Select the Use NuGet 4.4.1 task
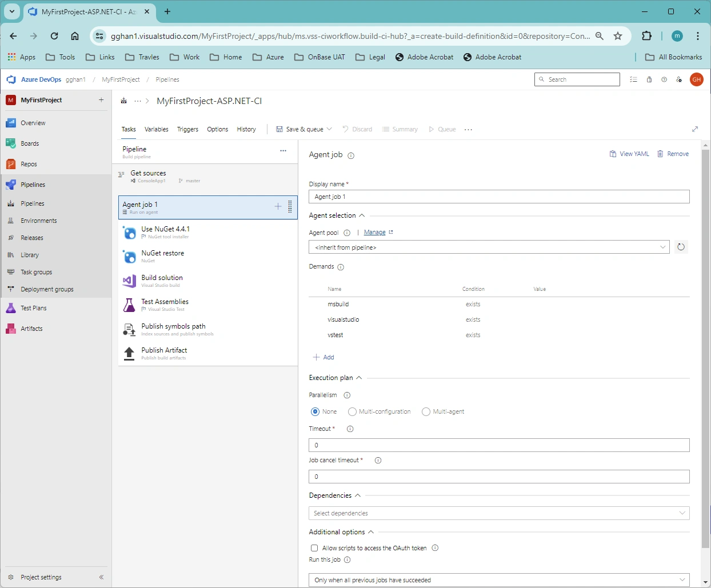The image size is (711, 588). pos(208,232)
